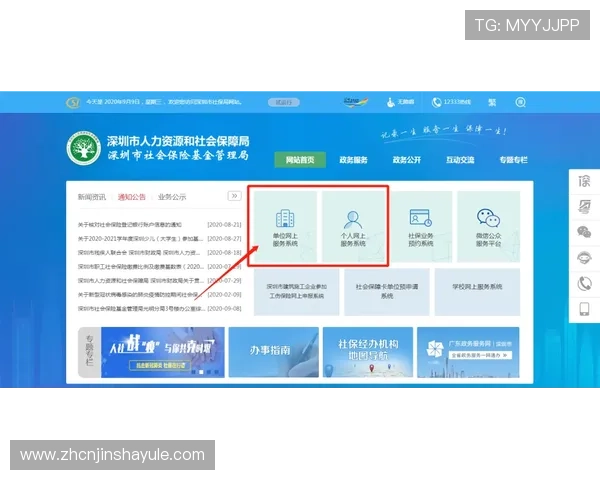
Task: Click the phone handset icon in right sidebar
Action: click(584, 284)
